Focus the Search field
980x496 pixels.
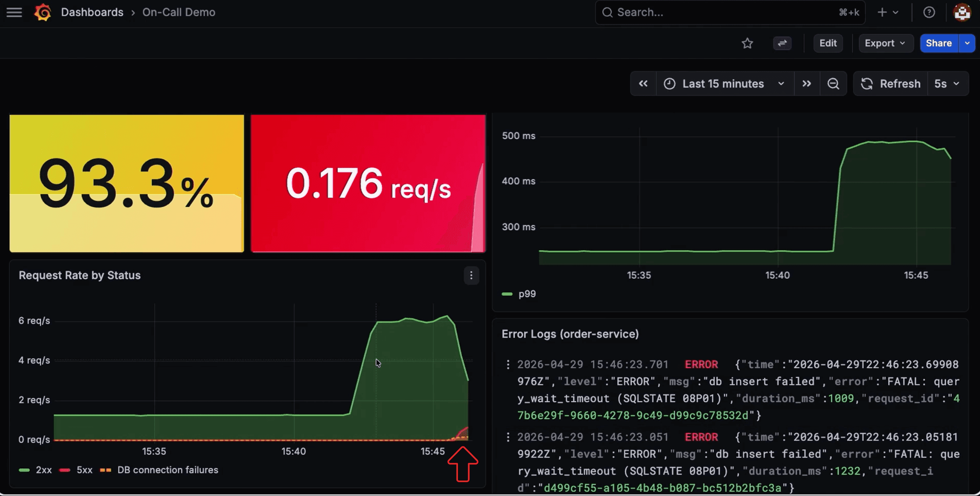730,12
